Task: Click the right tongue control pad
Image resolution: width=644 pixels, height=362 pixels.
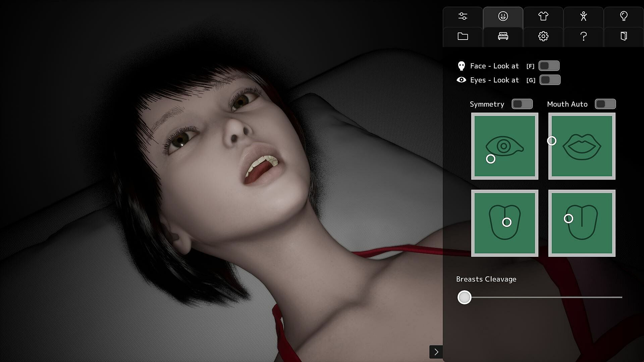Action: pos(582,223)
